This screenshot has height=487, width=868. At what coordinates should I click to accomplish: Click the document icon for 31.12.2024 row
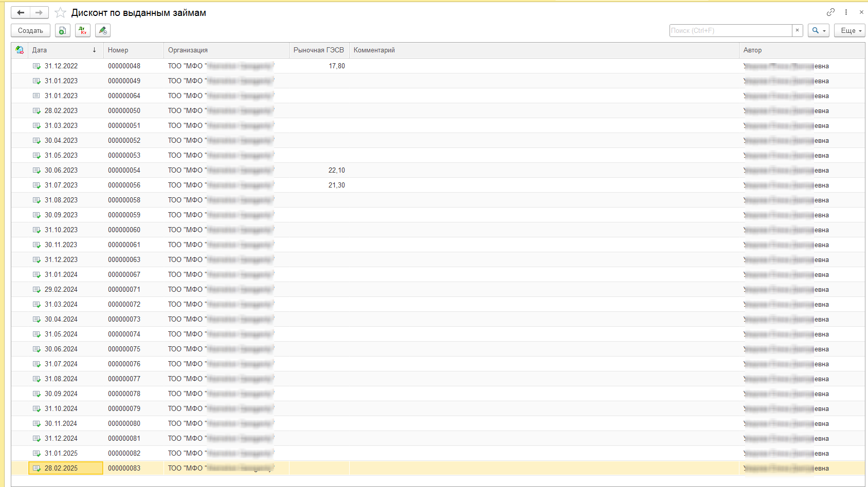37,438
